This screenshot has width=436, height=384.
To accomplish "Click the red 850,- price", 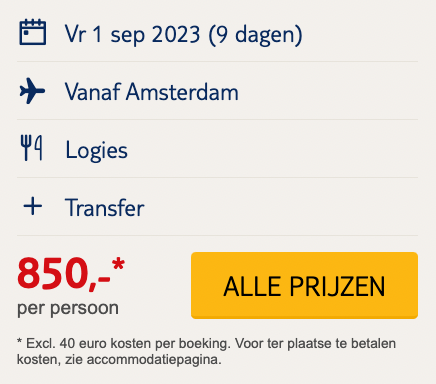I will [x=64, y=273].
